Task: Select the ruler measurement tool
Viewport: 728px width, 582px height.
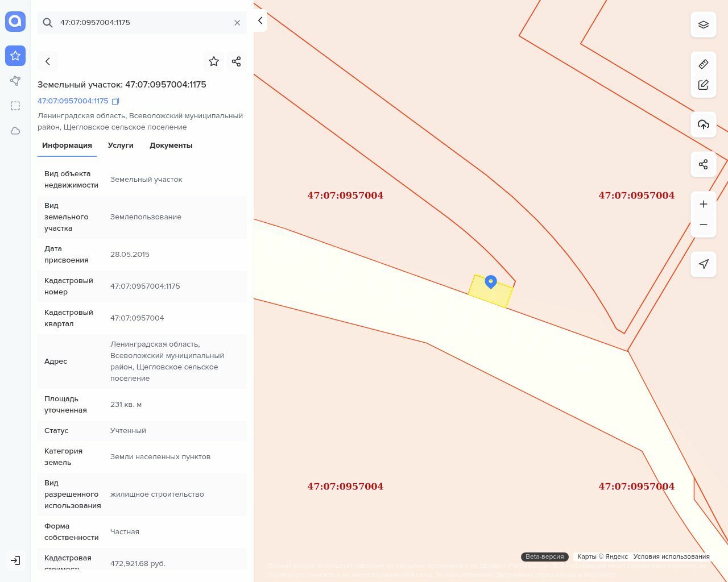Action: (703, 64)
